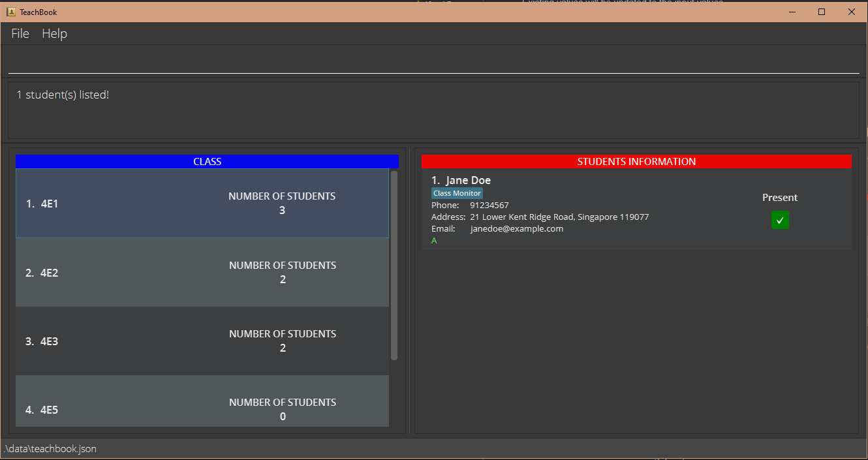Viewport: 868px width, 460px height.
Task: Click the Class Monitor tag
Action: (x=457, y=193)
